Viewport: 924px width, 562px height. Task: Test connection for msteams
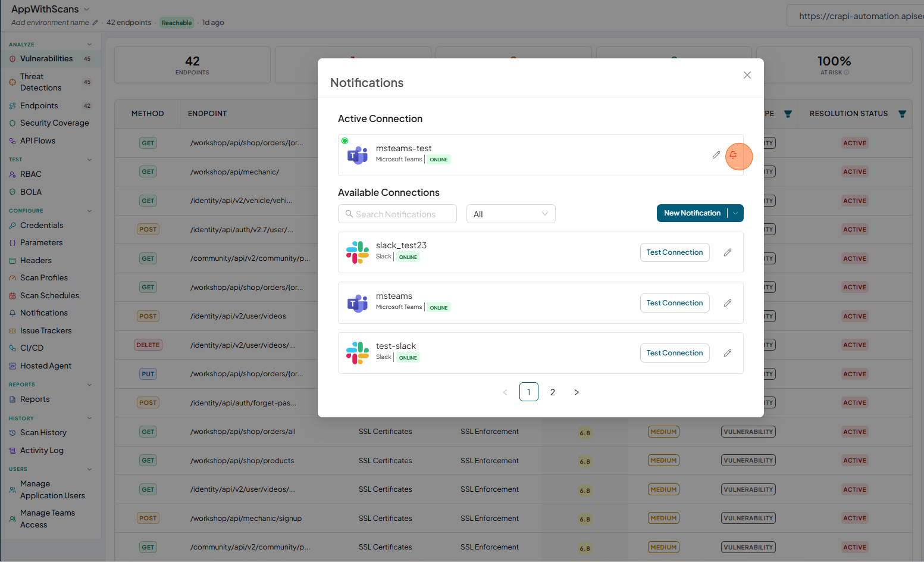point(675,303)
